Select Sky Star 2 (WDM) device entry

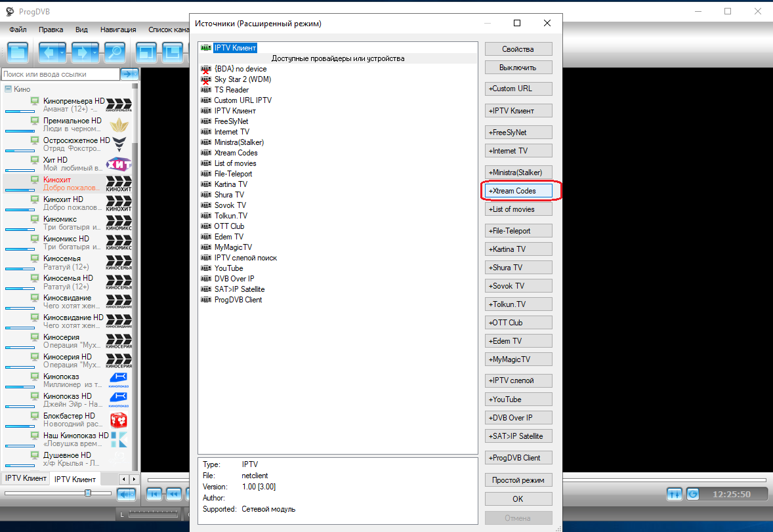(242, 79)
